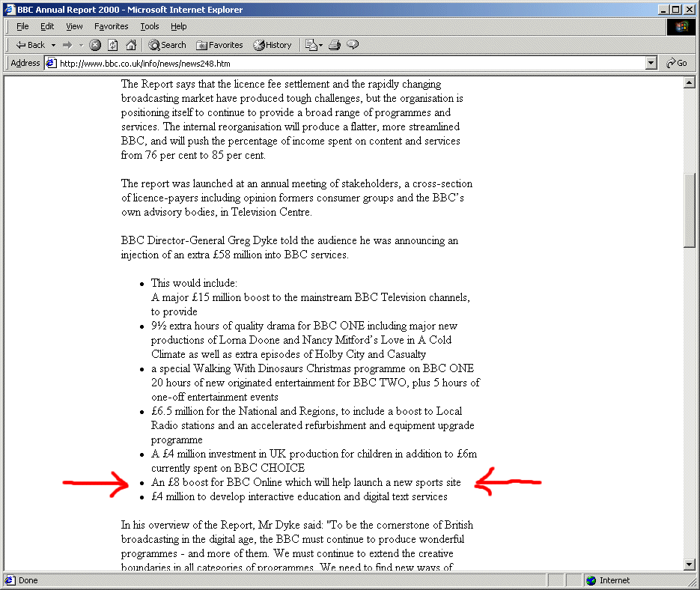Screen dimensions: 700x590
Task: Open the Tools menu
Action: [150, 26]
